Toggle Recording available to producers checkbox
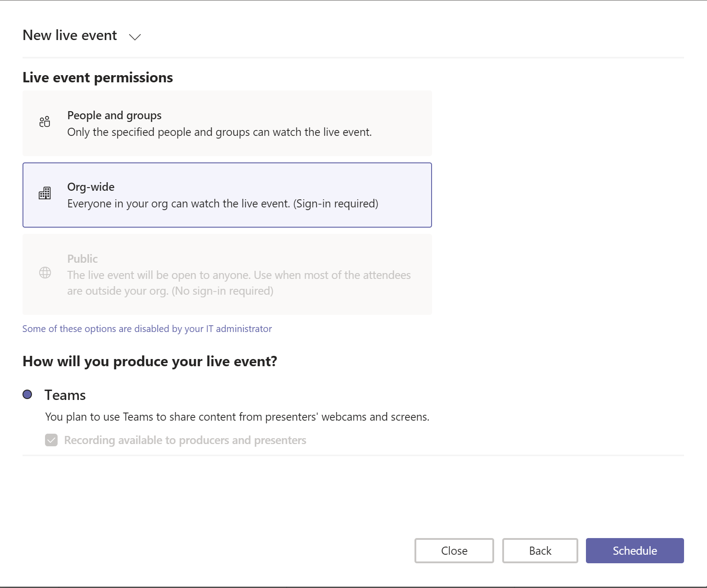This screenshot has height=588, width=707. pos(51,440)
